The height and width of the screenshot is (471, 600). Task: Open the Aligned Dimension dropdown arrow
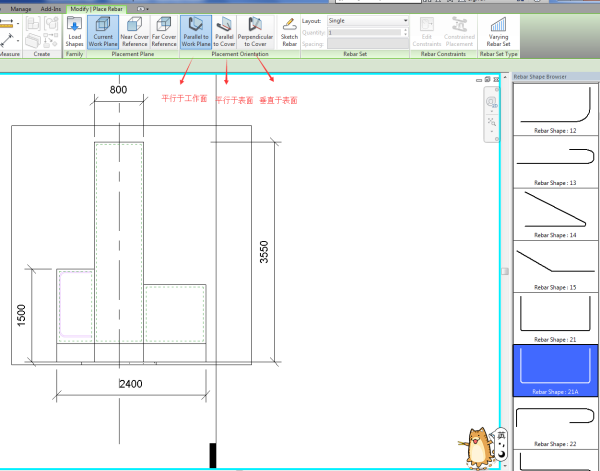pyautogui.click(x=18, y=40)
